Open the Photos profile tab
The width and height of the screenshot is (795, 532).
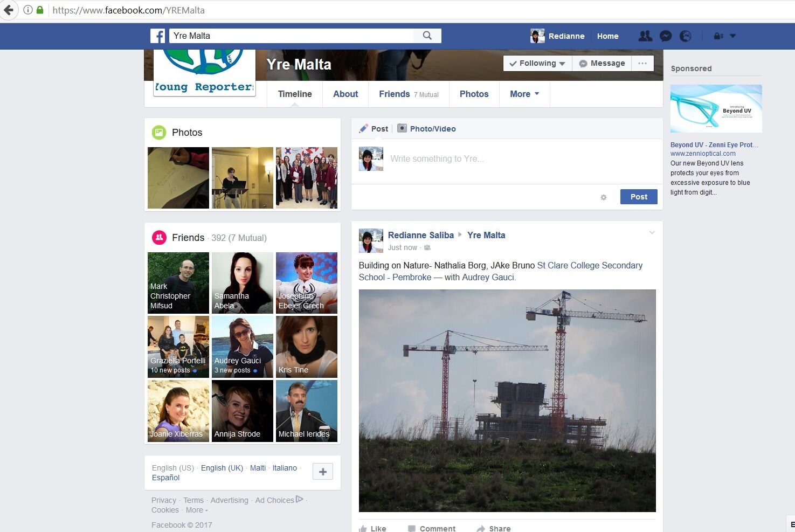click(x=474, y=94)
